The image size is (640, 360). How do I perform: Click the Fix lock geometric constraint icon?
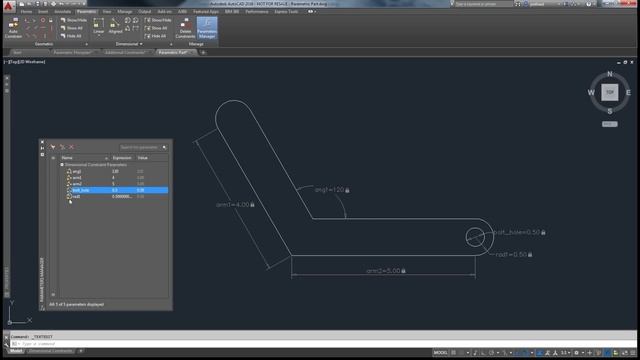[51, 20]
